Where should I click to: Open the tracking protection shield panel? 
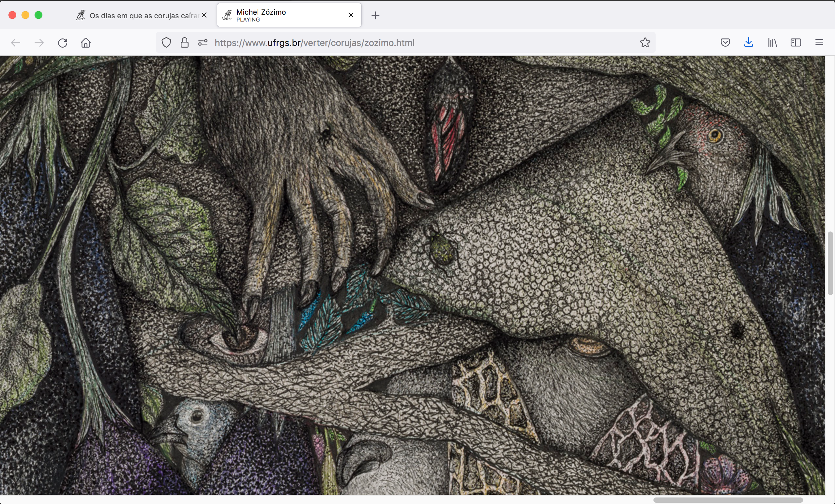click(x=166, y=43)
